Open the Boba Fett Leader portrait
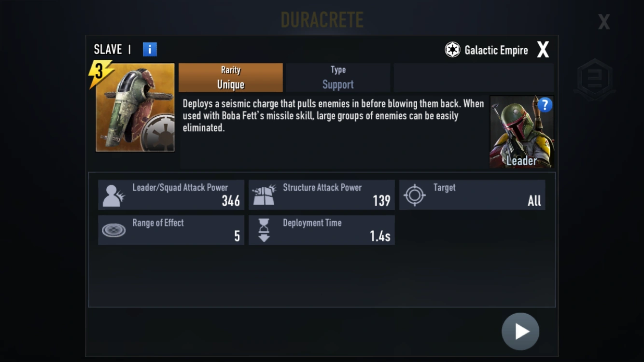Image resolution: width=644 pixels, height=362 pixels. coord(521,132)
